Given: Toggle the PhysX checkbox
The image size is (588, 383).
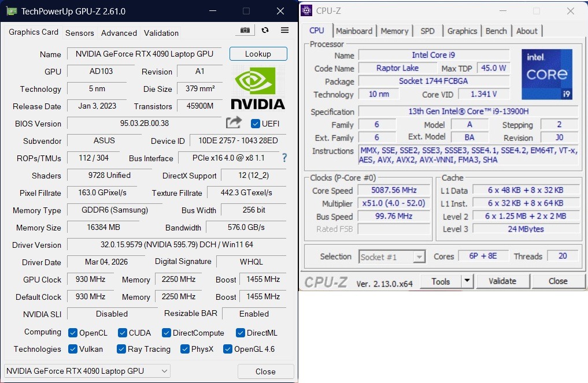Looking at the screenshot, I should [185, 349].
